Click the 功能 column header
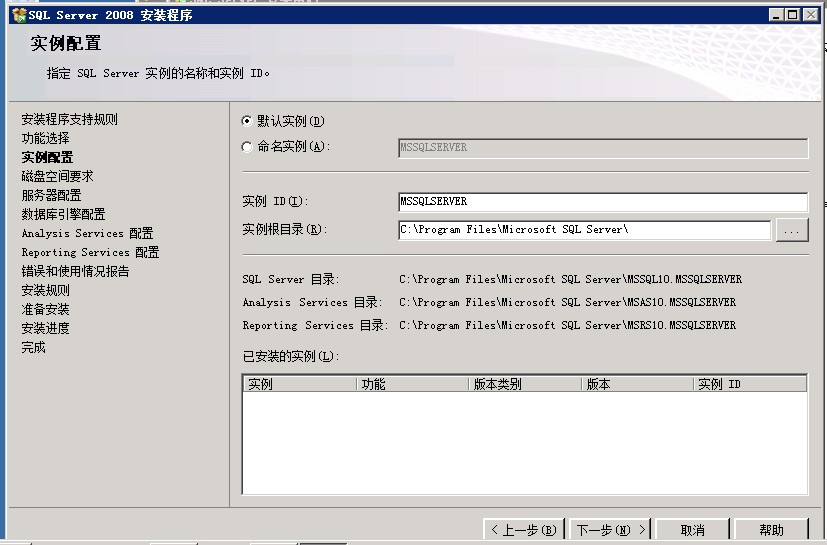 pos(412,384)
